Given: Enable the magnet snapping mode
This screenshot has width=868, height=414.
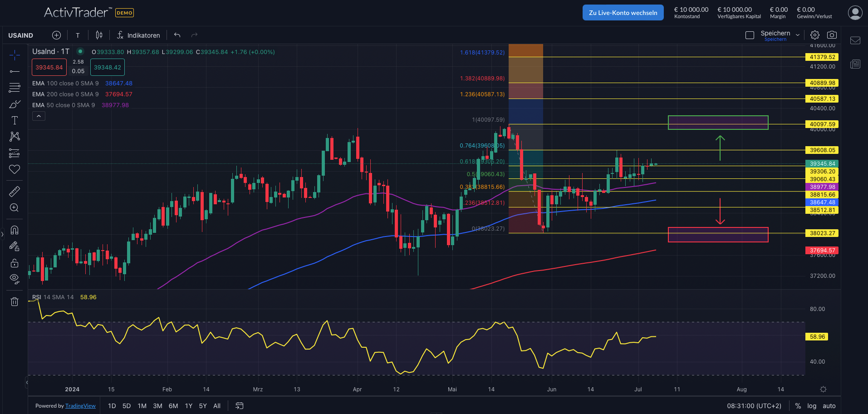Looking at the screenshot, I should [x=15, y=230].
